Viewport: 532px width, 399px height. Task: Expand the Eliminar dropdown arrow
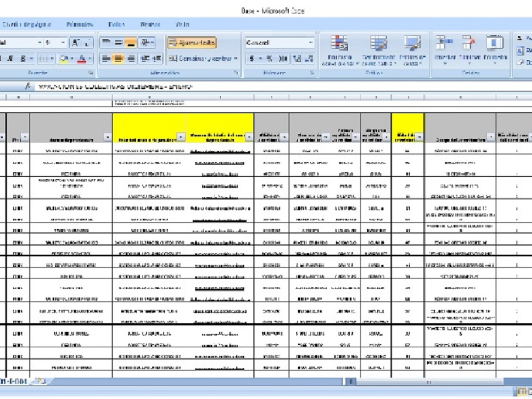pyautogui.click(x=469, y=63)
